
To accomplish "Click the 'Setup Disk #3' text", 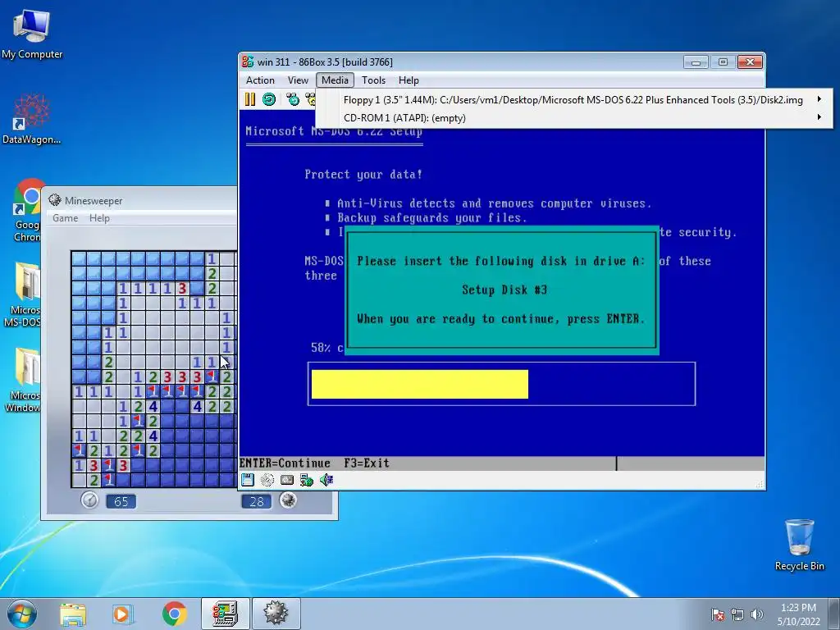I will (504, 290).
